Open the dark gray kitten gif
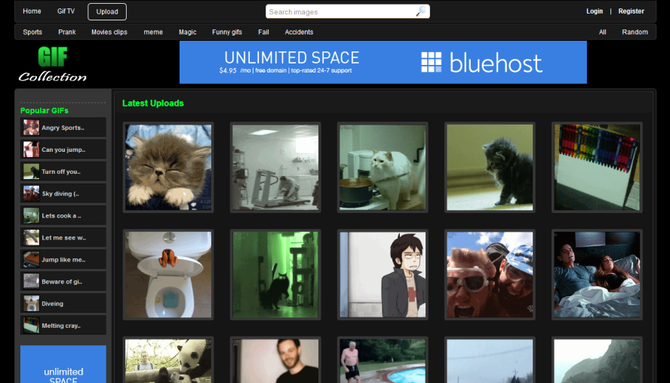This screenshot has height=383, width=670. [x=490, y=167]
